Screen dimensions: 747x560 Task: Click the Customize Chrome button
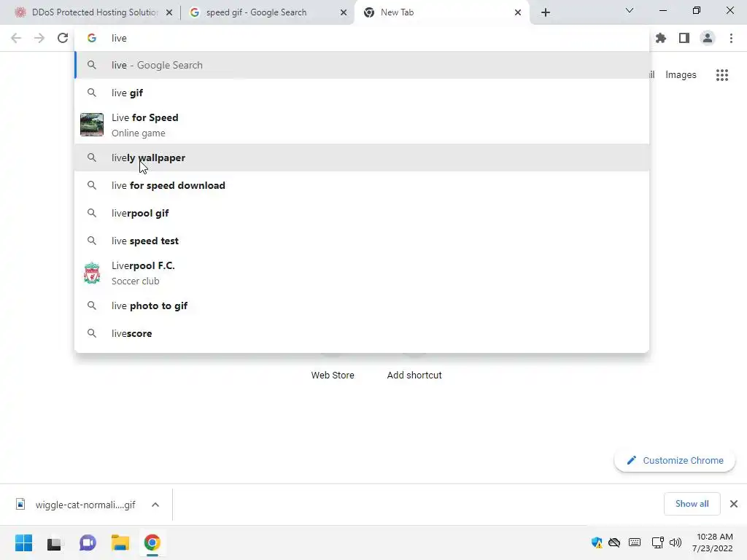[x=675, y=461]
